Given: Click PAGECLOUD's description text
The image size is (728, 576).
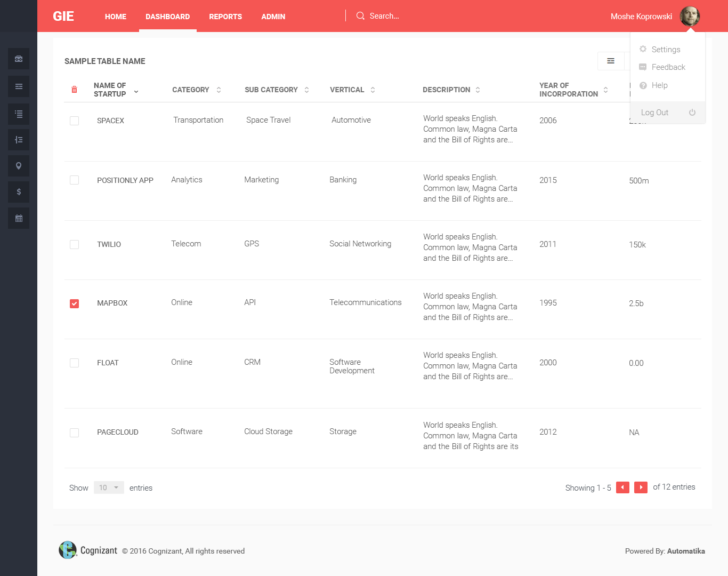Looking at the screenshot, I should tap(471, 436).
